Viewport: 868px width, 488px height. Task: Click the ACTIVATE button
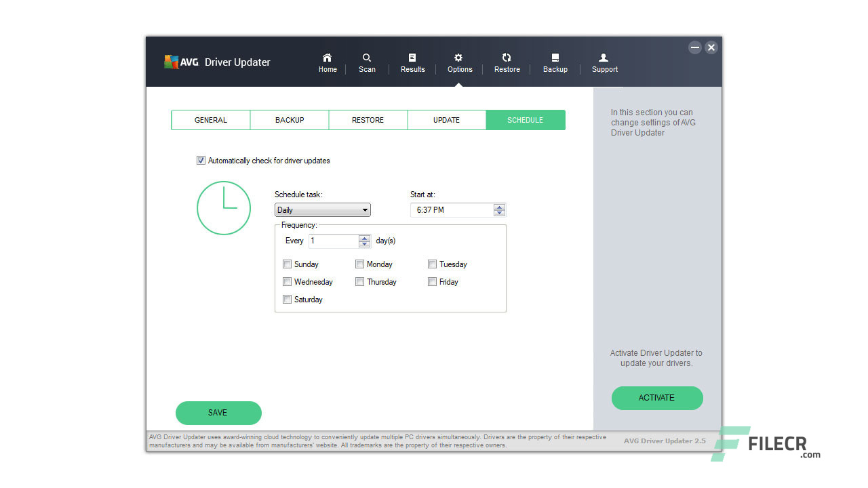coord(657,398)
